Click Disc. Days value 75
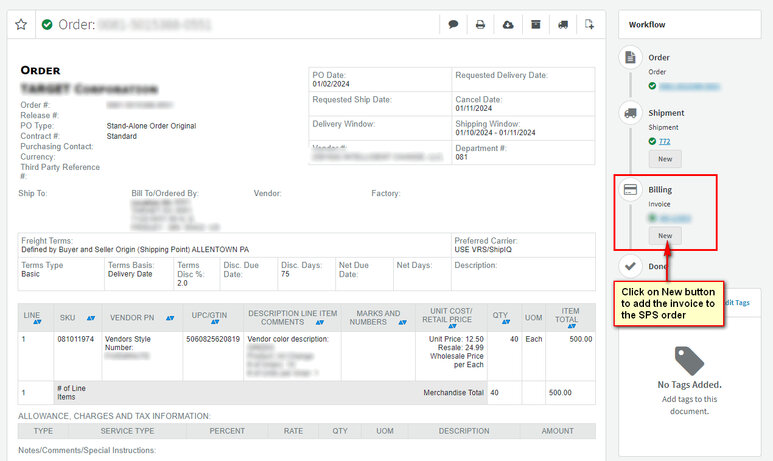Image resolution: width=773 pixels, height=461 pixels. coord(285,274)
